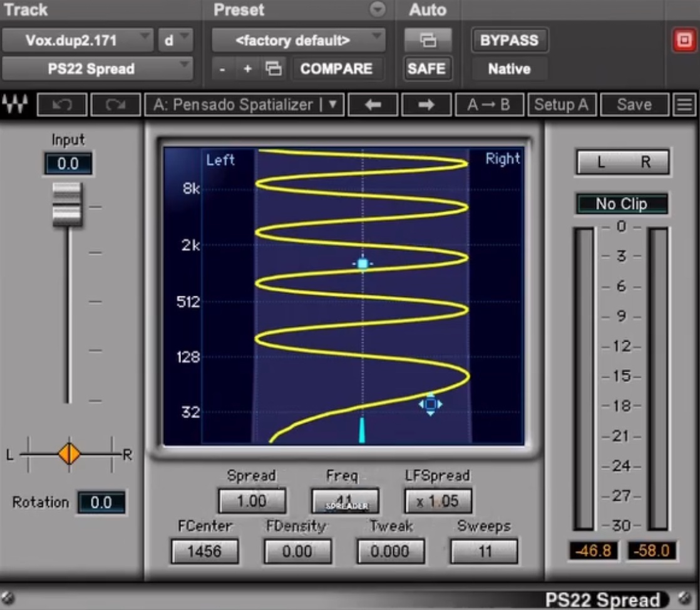Click the cyan bottom marker in the graph
Image resolution: width=700 pixels, height=610 pixels.
click(x=362, y=430)
